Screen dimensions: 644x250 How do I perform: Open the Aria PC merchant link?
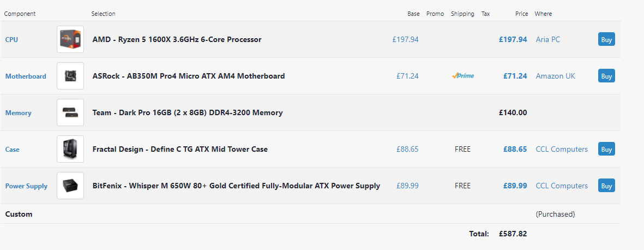click(x=547, y=39)
